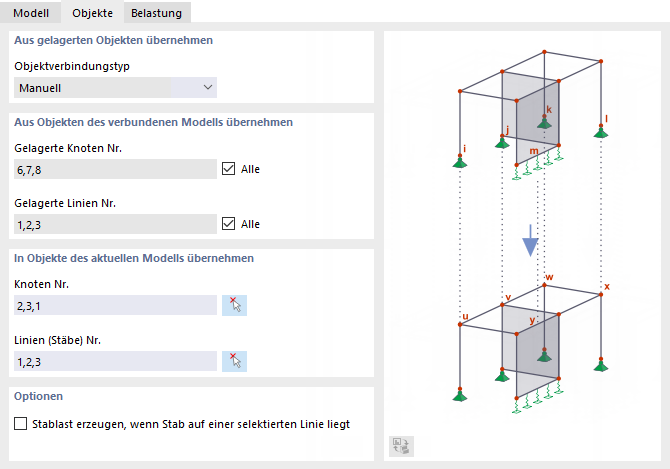Enable the Stablast erzeugen checkbox
The height and width of the screenshot is (469, 670).
(22, 424)
